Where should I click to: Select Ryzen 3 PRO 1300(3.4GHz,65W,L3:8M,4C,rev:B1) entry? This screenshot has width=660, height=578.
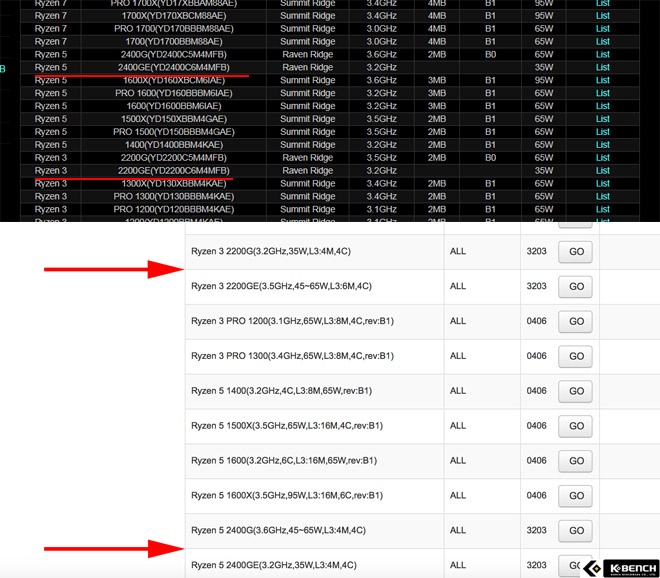(x=292, y=356)
